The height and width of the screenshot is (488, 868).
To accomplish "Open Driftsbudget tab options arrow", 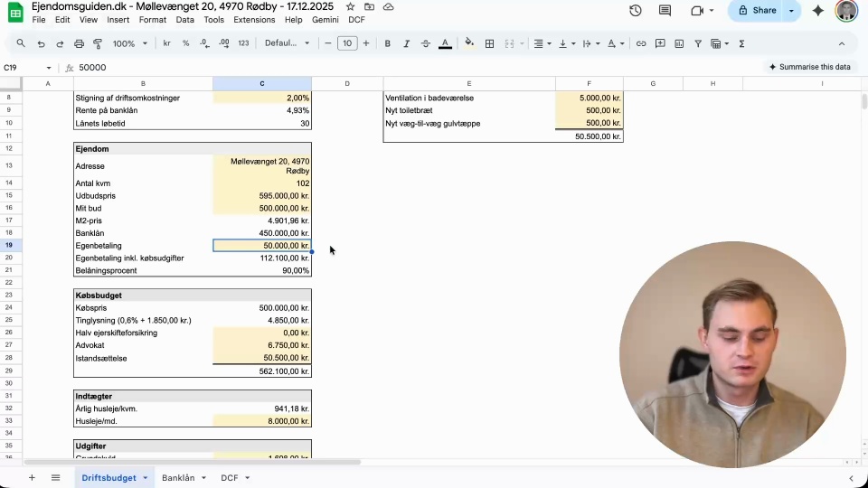I will tap(145, 477).
